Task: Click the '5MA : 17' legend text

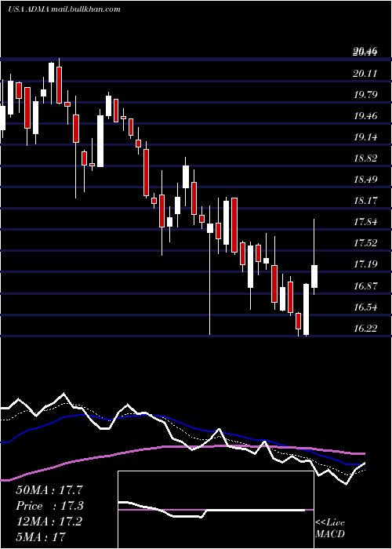Action: tap(41, 536)
